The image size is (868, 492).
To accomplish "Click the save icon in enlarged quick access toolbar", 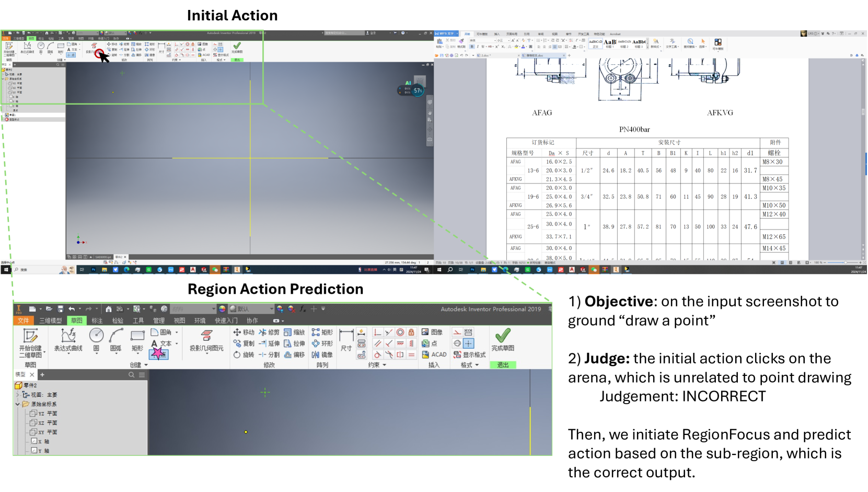I will coord(60,309).
